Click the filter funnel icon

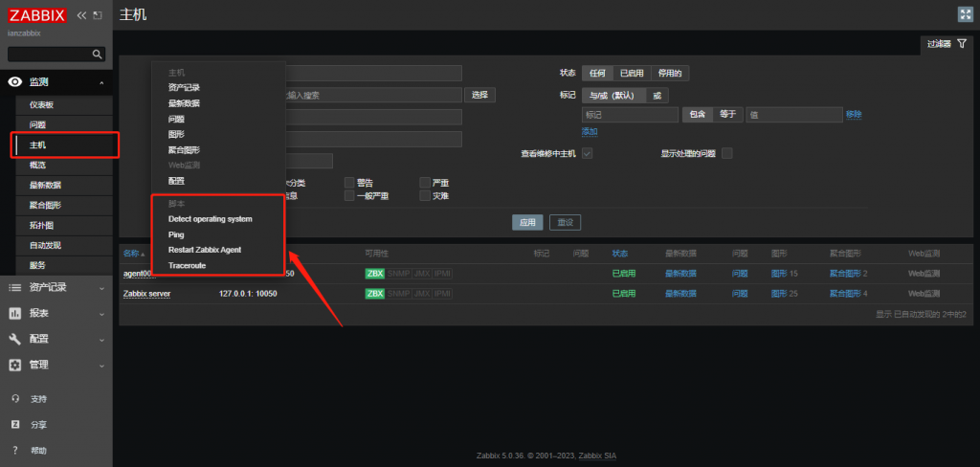point(962,44)
